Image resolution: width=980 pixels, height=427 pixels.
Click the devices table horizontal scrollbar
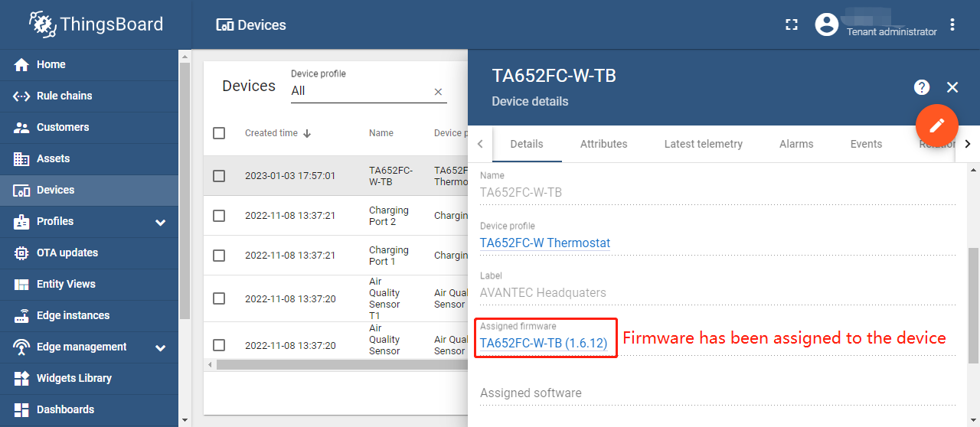[x=341, y=365]
